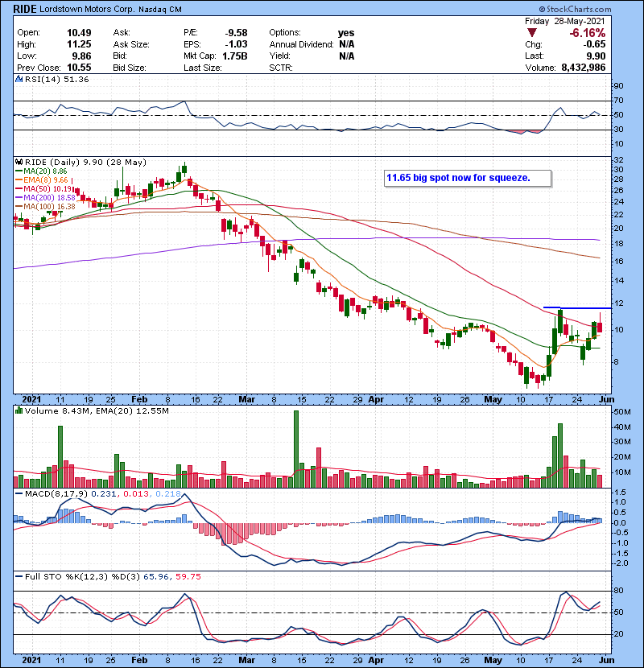Click the tallest mid-March volume bar

(x=296, y=449)
